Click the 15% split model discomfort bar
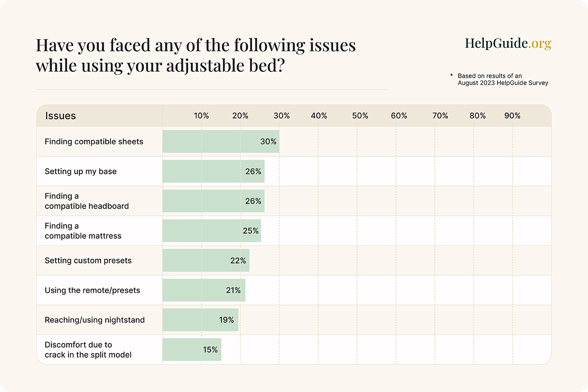The height and width of the screenshot is (392, 588). click(192, 350)
